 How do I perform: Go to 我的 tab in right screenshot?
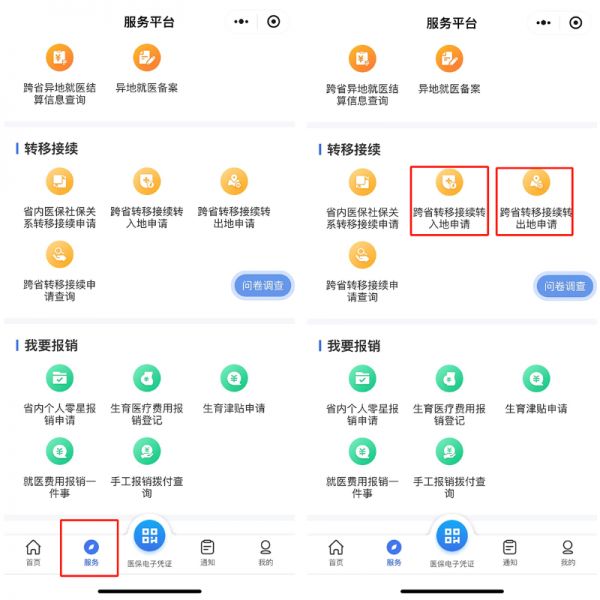click(568, 552)
